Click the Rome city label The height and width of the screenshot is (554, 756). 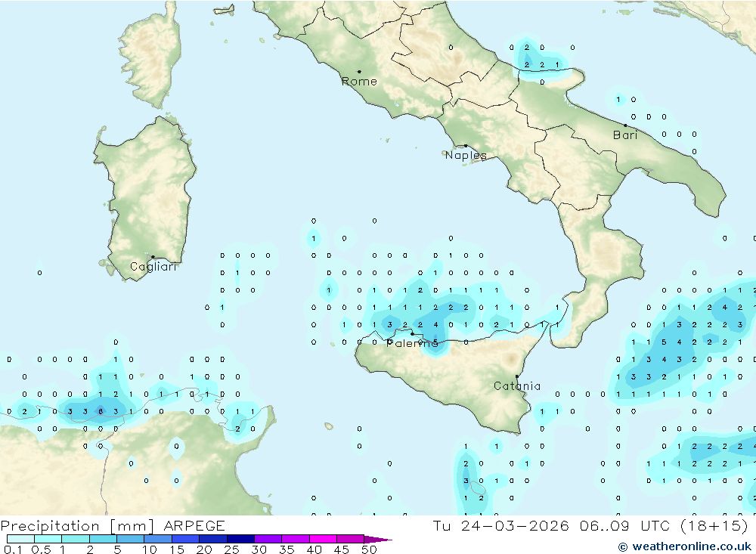point(359,82)
